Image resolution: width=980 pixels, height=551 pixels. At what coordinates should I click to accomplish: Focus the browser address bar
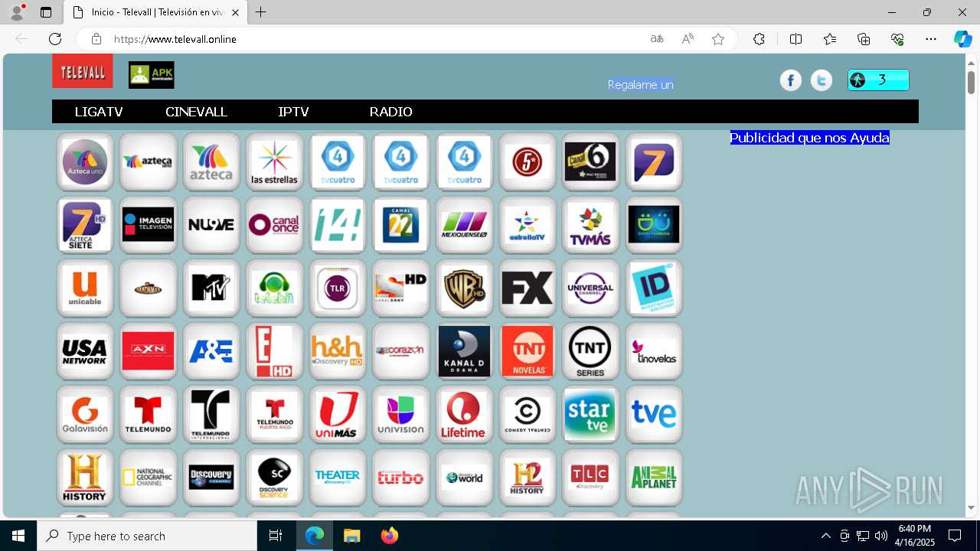367,39
